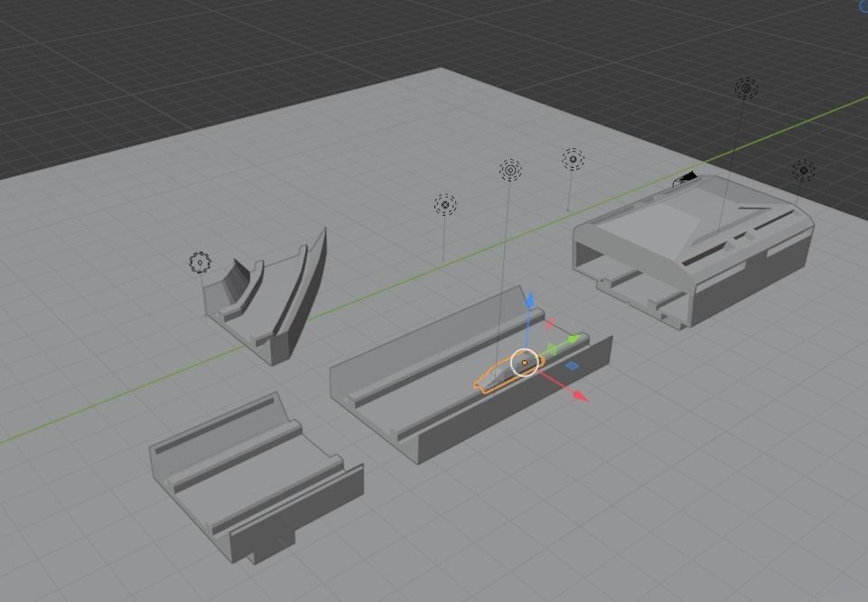Click the blue square plane handle of gizmo
868x602 pixels.
572,366
